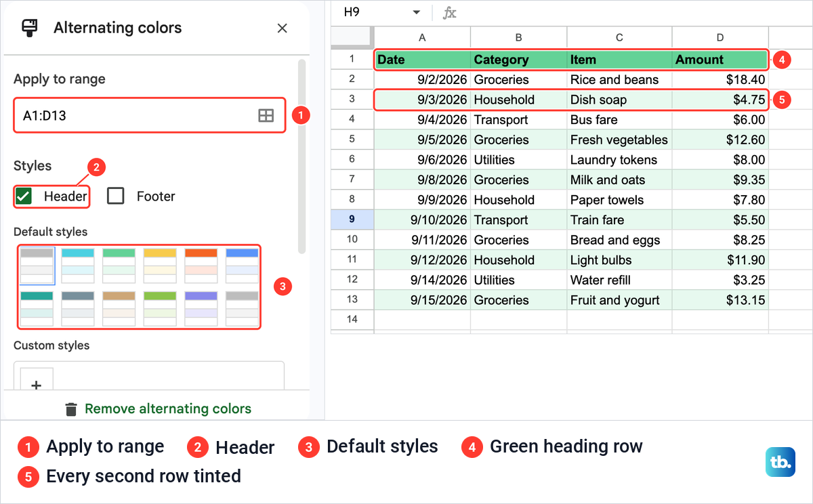The width and height of the screenshot is (813, 504).
Task: Click cell containing Bus fare
Action: (x=619, y=120)
